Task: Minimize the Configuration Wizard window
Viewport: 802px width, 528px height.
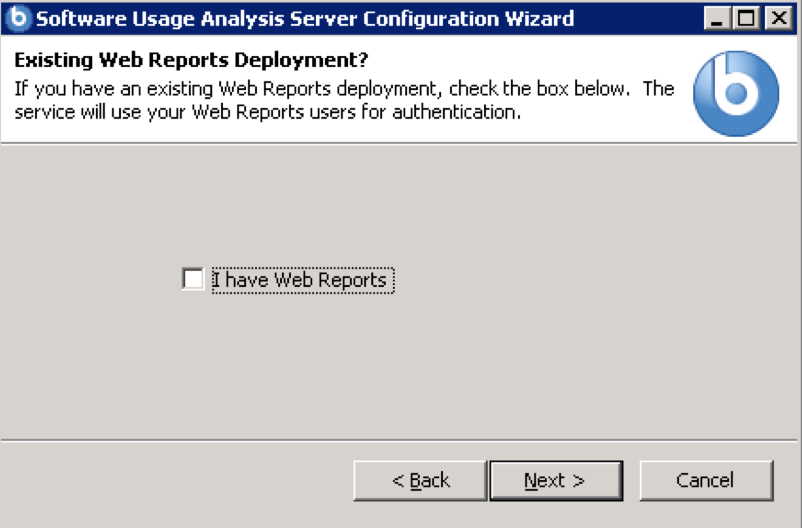Action: coord(716,18)
